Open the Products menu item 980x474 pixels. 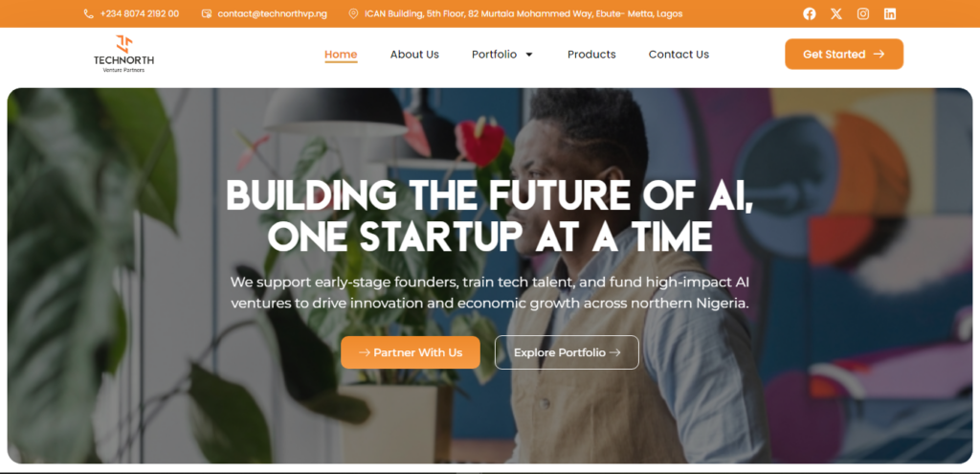(591, 55)
